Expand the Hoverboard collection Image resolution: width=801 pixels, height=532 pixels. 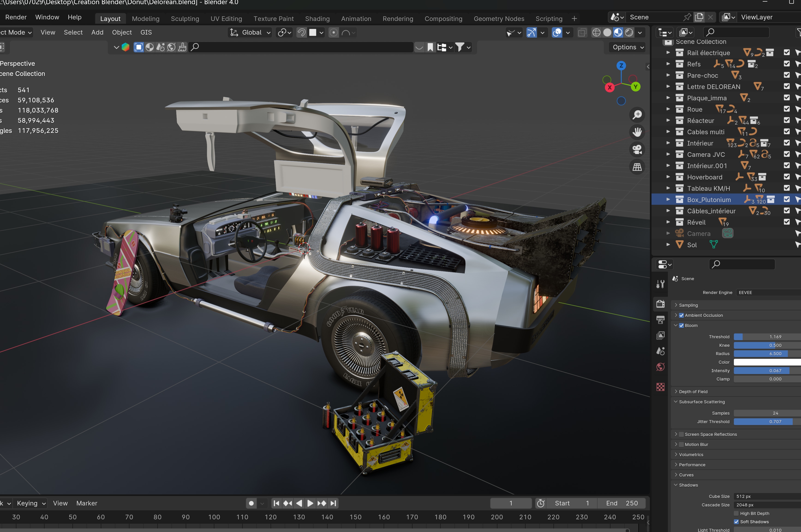click(x=668, y=177)
